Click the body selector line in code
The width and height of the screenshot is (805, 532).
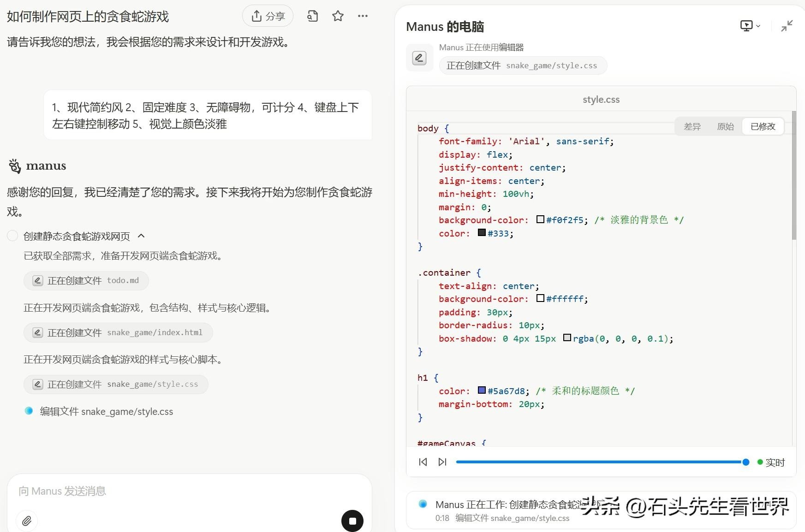pyautogui.click(x=433, y=128)
